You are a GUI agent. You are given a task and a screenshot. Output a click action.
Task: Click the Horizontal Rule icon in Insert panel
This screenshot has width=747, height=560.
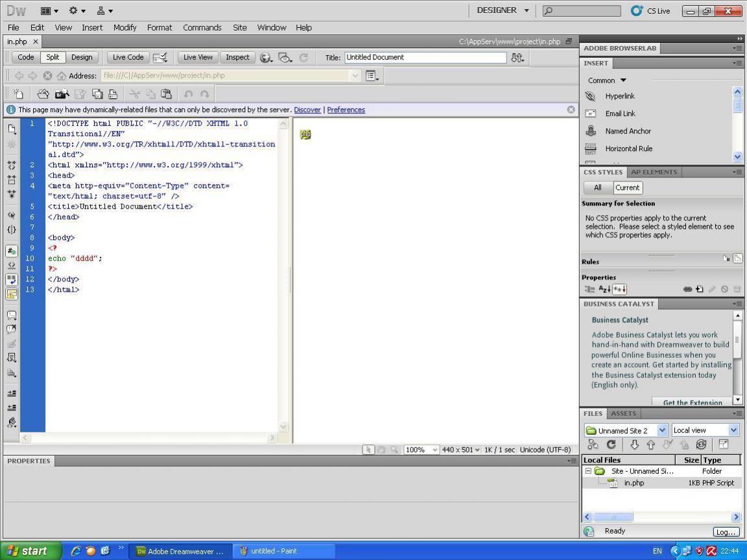[590, 148]
